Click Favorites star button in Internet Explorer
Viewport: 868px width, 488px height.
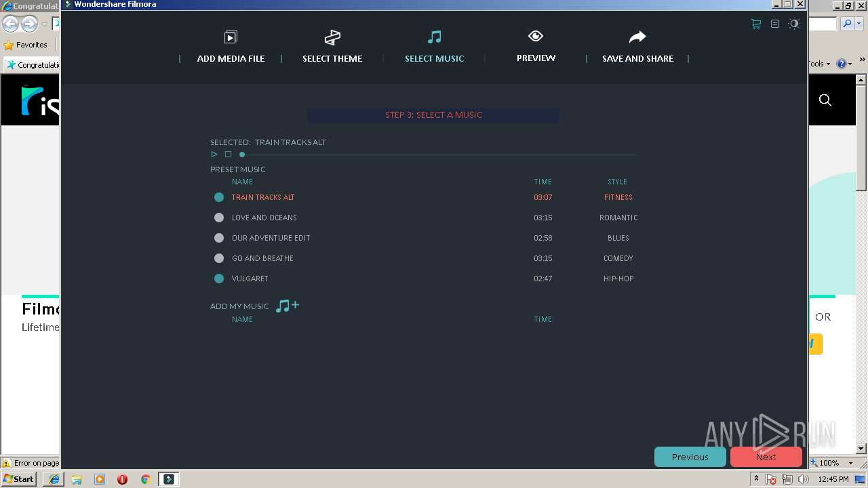click(26, 45)
